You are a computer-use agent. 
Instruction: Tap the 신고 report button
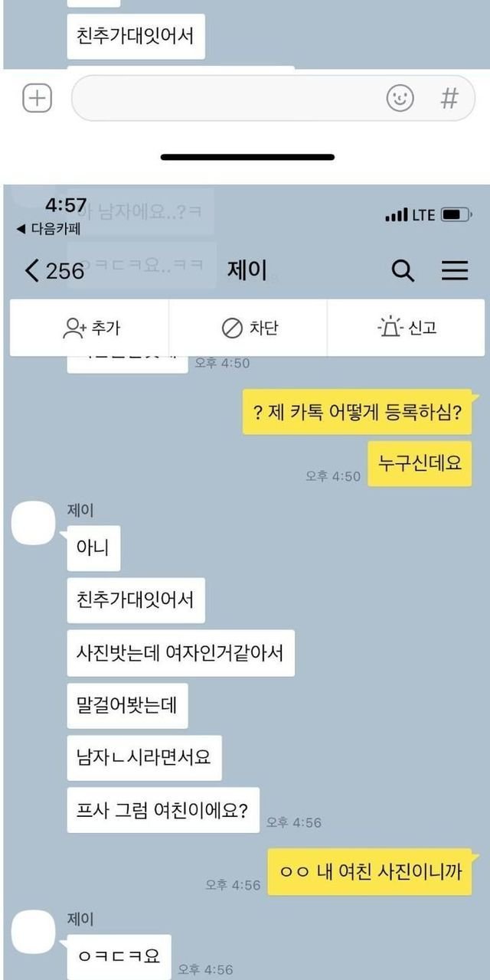coord(406,328)
